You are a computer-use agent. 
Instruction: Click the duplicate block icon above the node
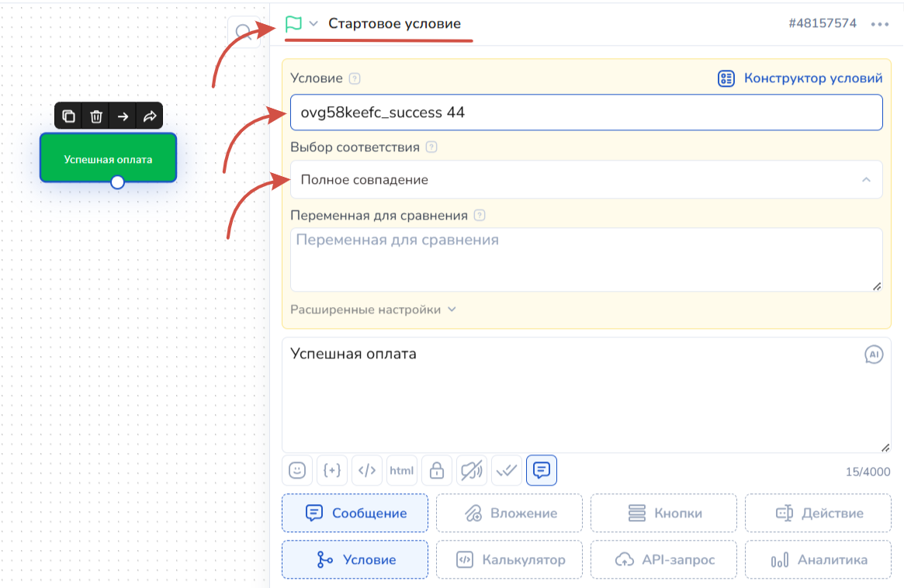pyautogui.click(x=69, y=116)
